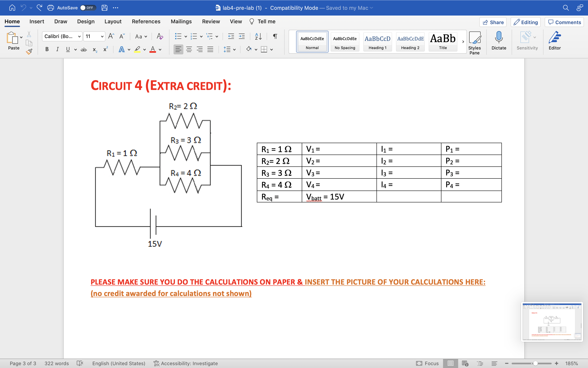This screenshot has width=588, height=368.
Task: Click the Print icon in the title bar
Action: click(51, 8)
